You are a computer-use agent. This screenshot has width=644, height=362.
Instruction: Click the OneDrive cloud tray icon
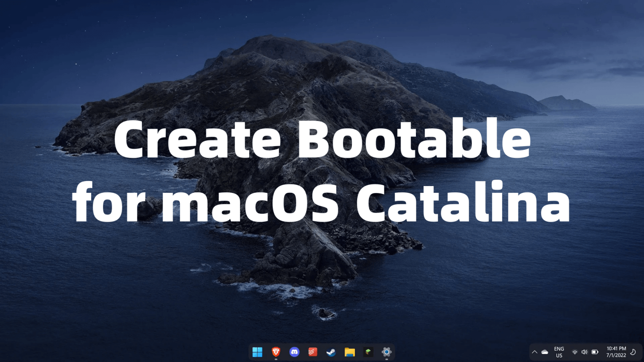(545, 352)
